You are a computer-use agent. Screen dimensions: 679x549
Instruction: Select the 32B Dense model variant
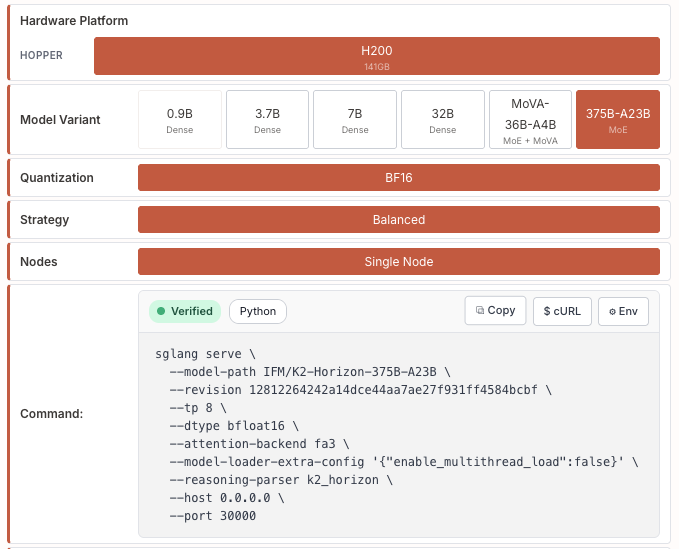tap(443, 119)
